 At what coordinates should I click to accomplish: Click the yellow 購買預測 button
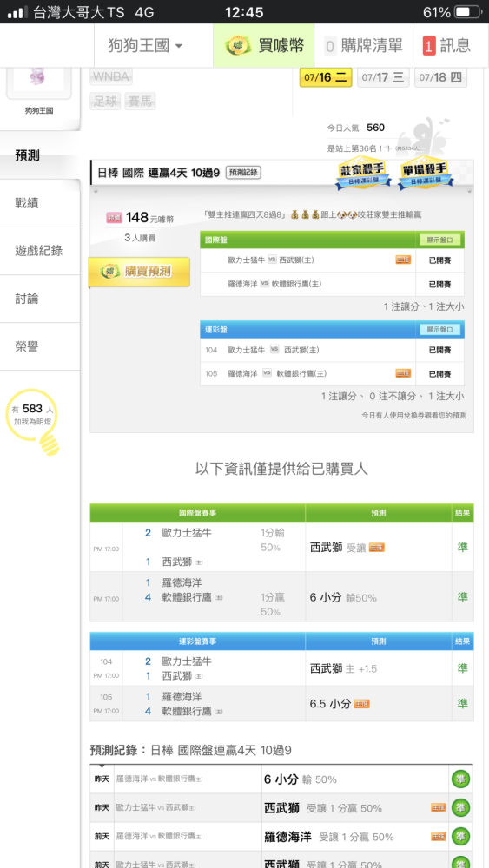139,271
